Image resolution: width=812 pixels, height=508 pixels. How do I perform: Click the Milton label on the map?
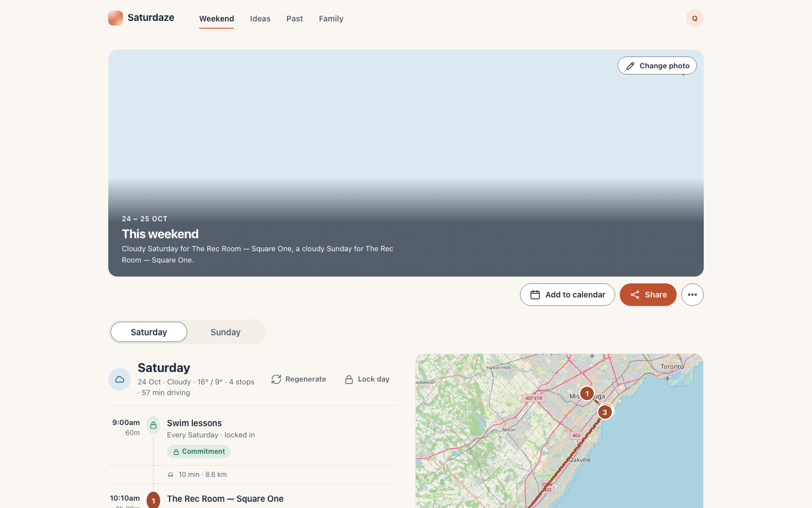(509, 430)
